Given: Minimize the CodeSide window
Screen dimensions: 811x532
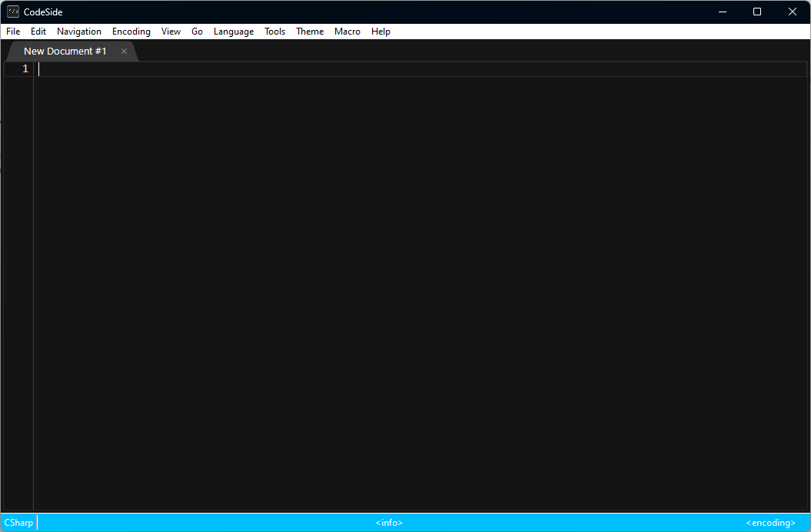Looking at the screenshot, I should [721, 12].
